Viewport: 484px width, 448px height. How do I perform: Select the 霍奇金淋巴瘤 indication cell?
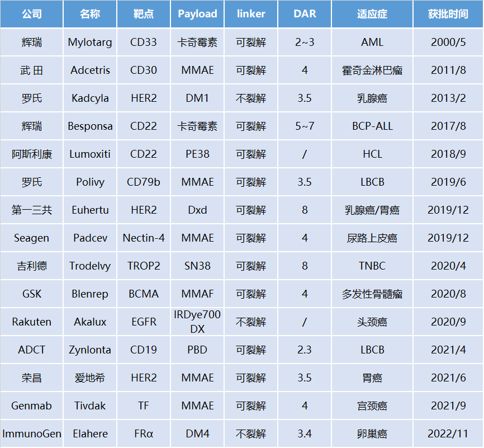372,70
